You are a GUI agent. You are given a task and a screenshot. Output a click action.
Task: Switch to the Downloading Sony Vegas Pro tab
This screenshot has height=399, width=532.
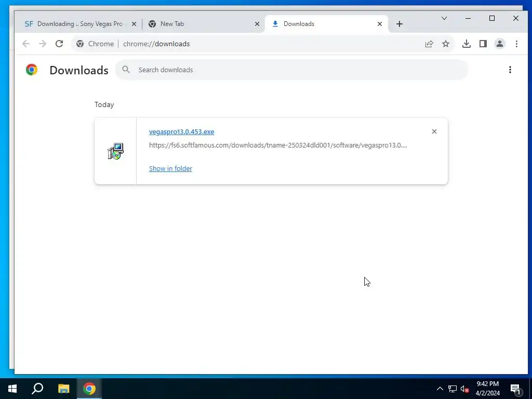pos(79,24)
